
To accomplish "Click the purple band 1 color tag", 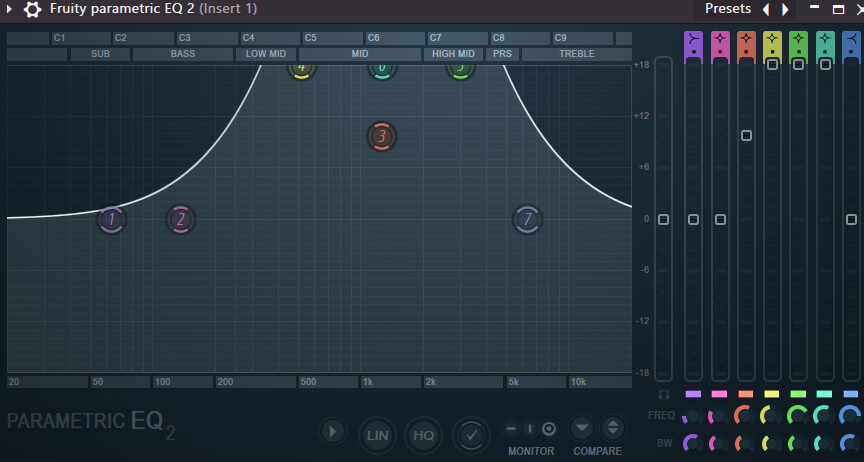I will click(x=693, y=394).
